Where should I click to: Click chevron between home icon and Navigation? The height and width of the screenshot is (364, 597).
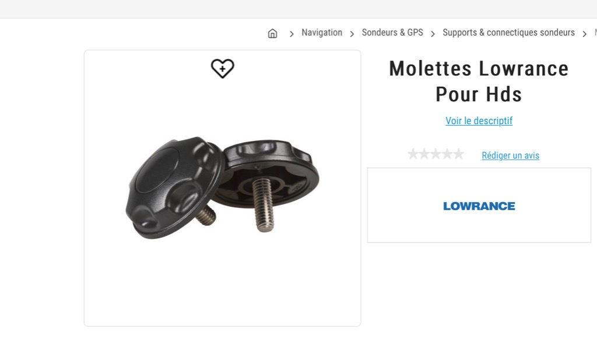tap(292, 34)
